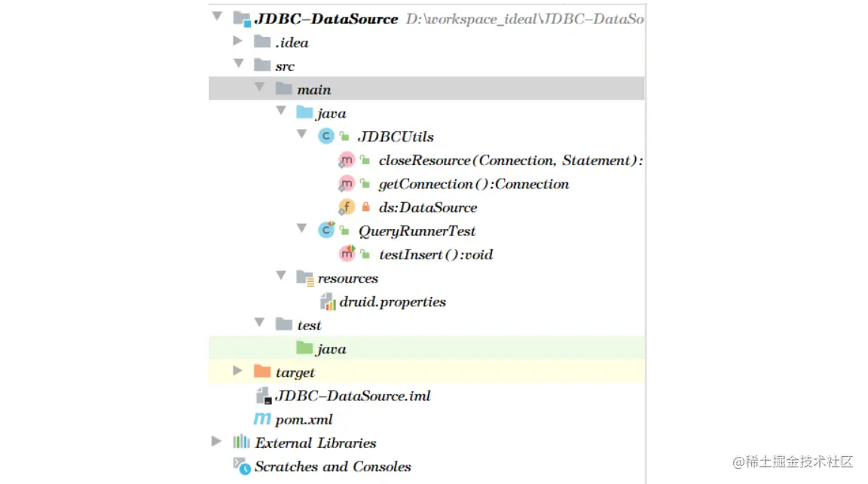868x484 pixels.
Task: Select the test folder label
Action: pyautogui.click(x=309, y=326)
